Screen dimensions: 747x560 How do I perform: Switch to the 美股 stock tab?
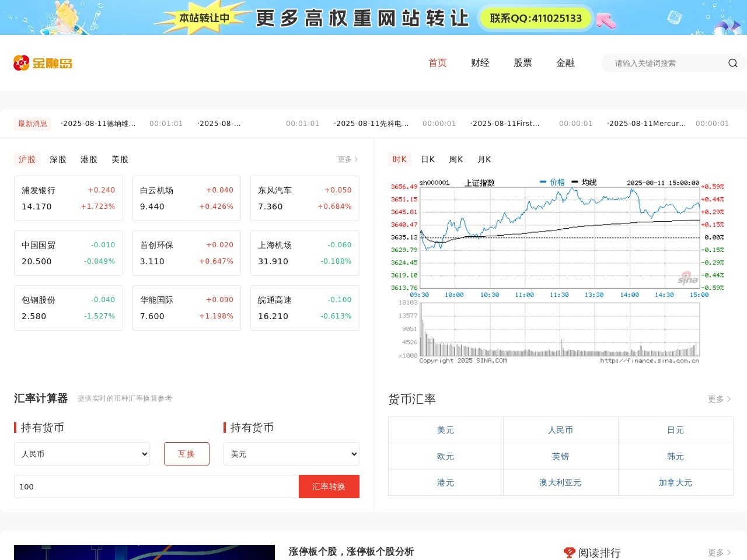point(120,159)
